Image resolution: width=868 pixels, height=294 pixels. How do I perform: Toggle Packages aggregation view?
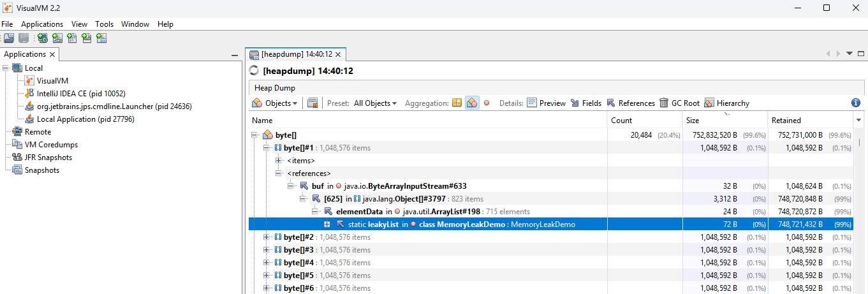(457, 103)
